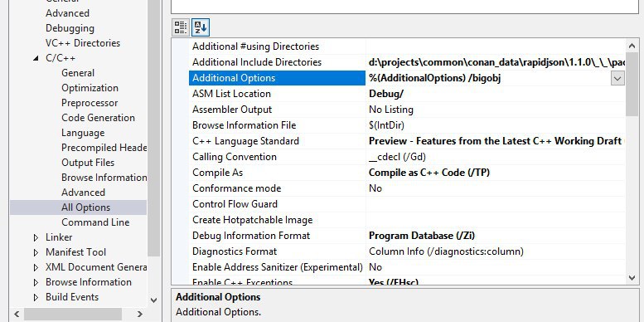Select the Command Line page
Viewport: 644px width, 322px height.
tap(95, 222)
